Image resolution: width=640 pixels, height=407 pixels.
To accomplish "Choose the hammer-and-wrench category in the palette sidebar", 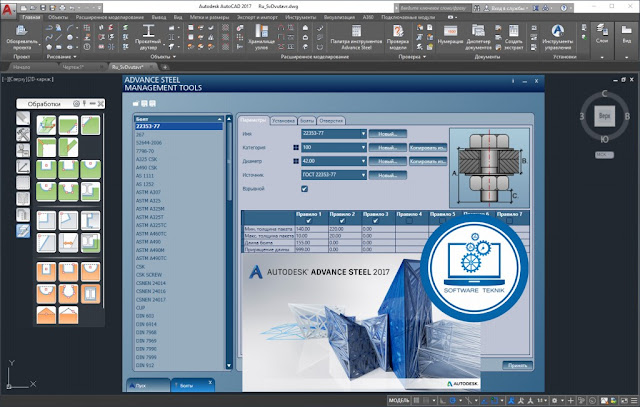I will click(x=23, y=134).
